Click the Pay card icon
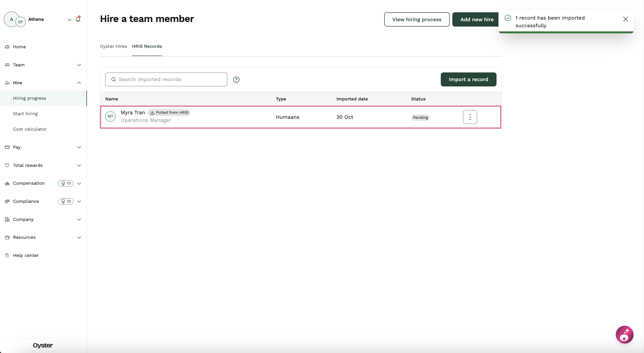This screenshot has width=644, height=353. pos(7,147)
